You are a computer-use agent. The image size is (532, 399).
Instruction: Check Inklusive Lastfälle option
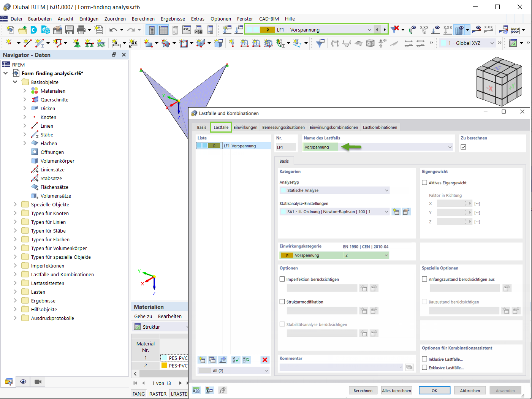424,359
